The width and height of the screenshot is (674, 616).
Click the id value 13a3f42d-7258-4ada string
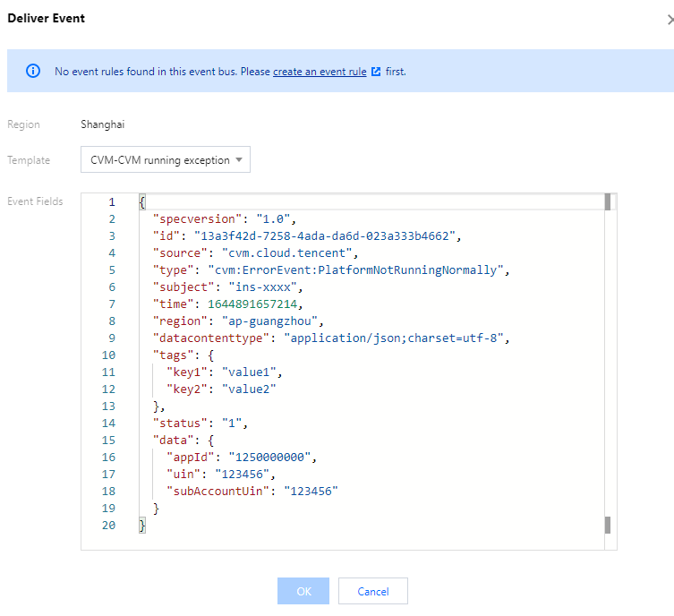(320, 236)
